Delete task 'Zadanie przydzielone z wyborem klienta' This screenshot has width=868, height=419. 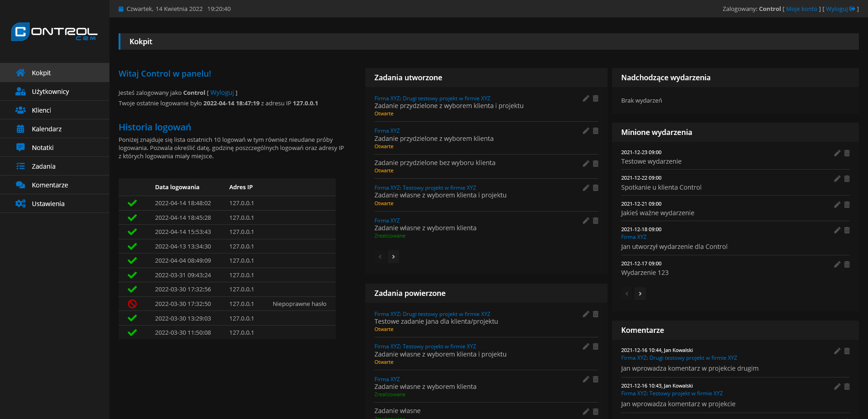click(595, 131)
